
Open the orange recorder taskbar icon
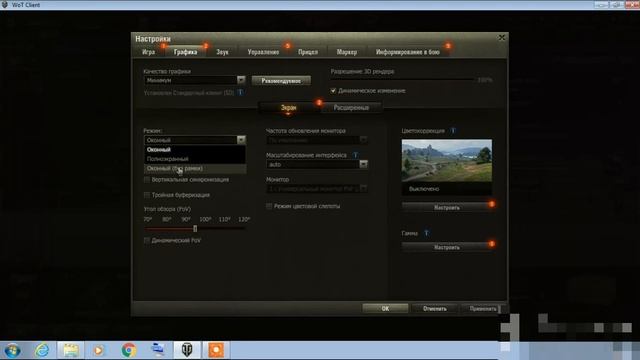coord(216,351)
